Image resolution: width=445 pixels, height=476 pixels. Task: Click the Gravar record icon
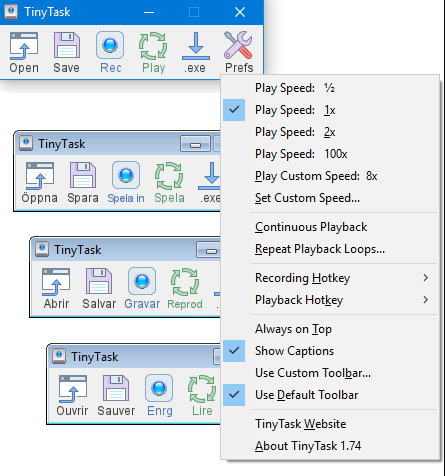point(142,281)
